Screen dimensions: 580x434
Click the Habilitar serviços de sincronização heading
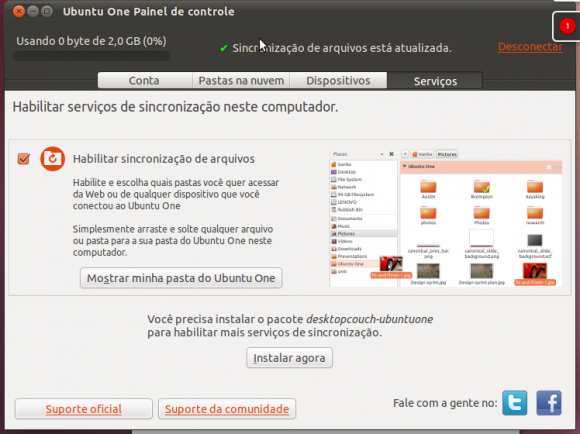175,107
